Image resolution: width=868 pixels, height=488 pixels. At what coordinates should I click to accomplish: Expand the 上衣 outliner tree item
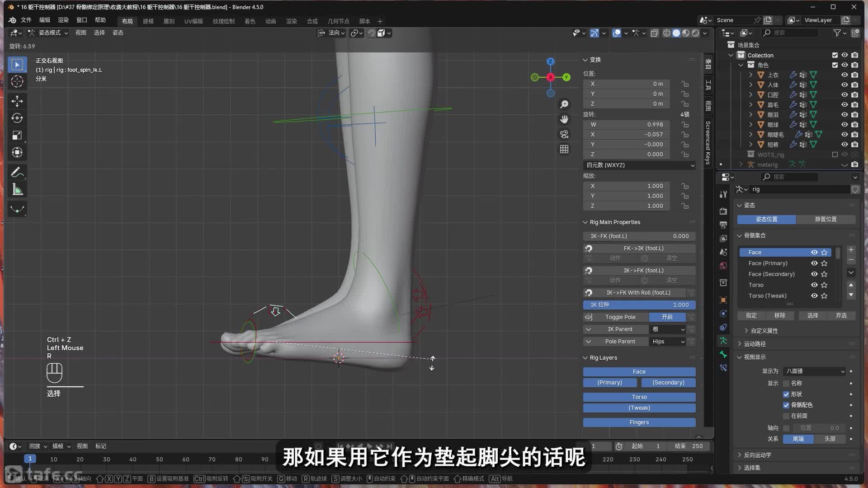pos(751,75)
